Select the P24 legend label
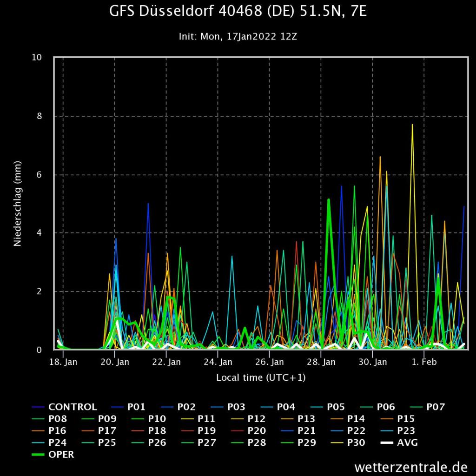The image size is (476, 476). pyautogui.click(x=57, y=443)
